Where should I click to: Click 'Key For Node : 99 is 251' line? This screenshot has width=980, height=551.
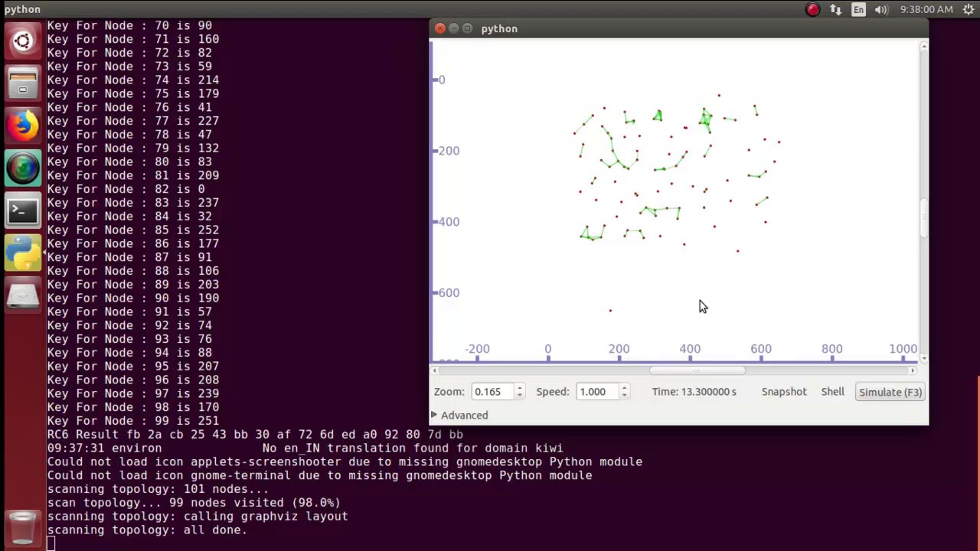pos(133,421)
